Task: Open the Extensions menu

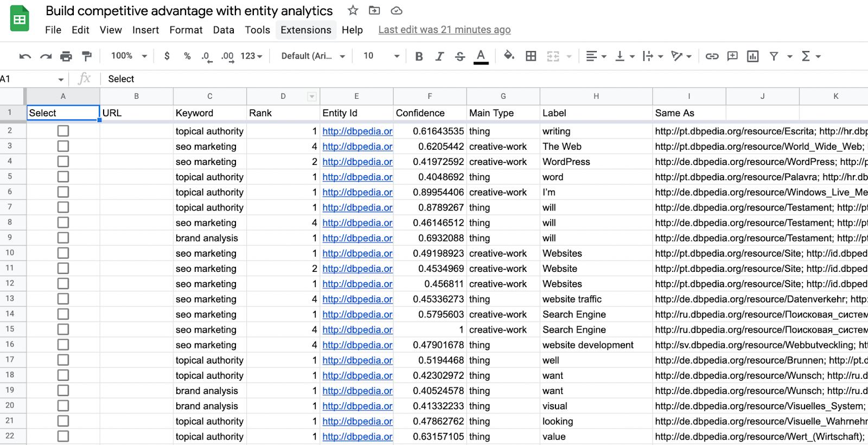Action: point(306,30)
